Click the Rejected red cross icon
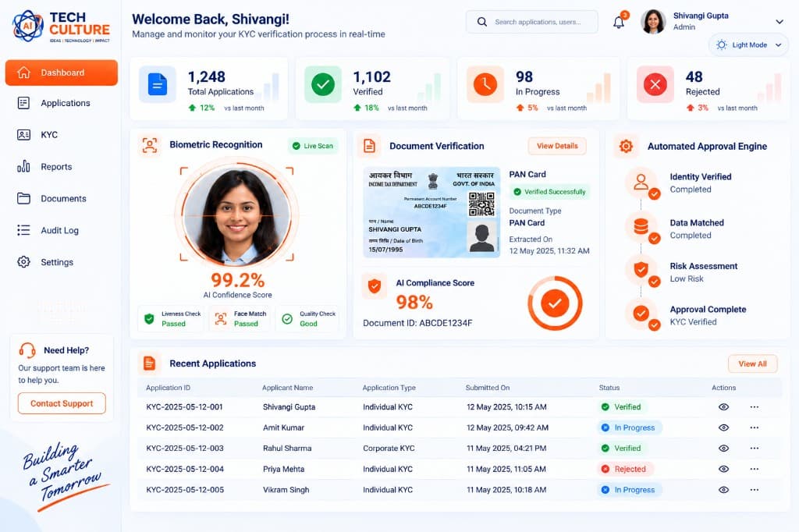The image size is (799, 532). [x=655, y=84]
